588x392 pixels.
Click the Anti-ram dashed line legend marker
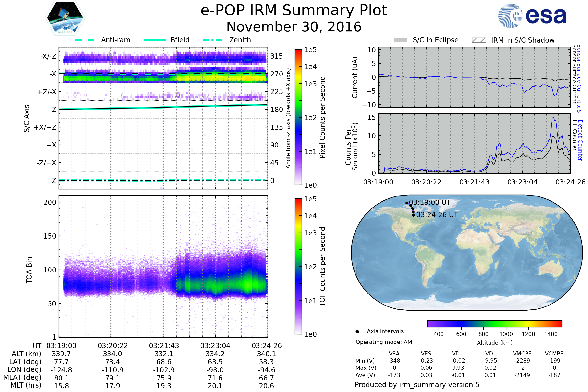(85, 40)
